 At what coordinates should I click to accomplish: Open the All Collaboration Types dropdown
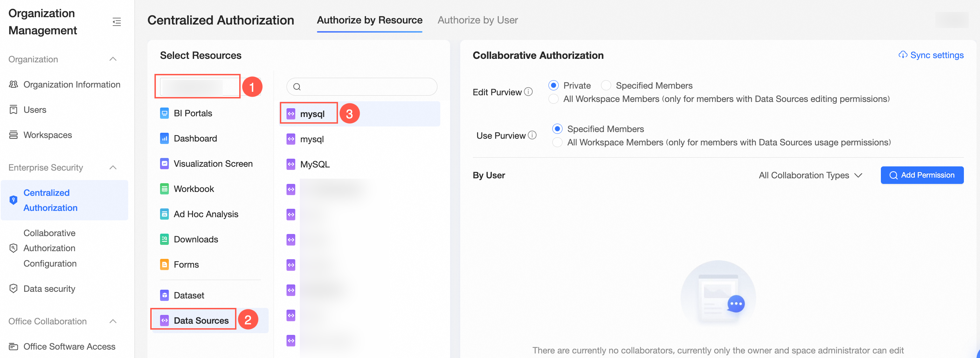coord(810,175)
